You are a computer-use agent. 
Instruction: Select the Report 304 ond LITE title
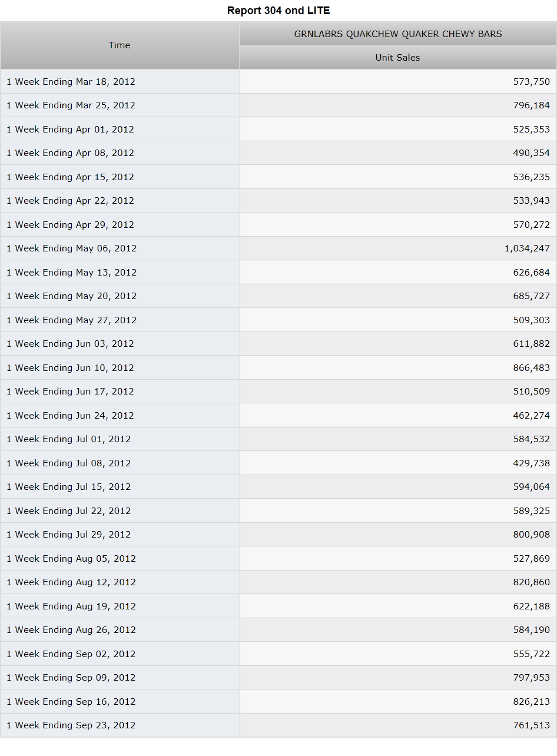(x=278, y=11)
